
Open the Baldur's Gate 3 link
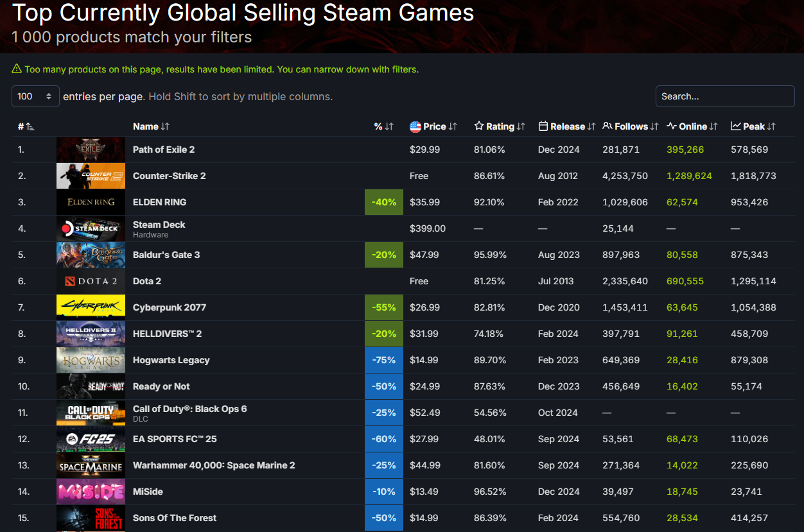pos(166,255)
